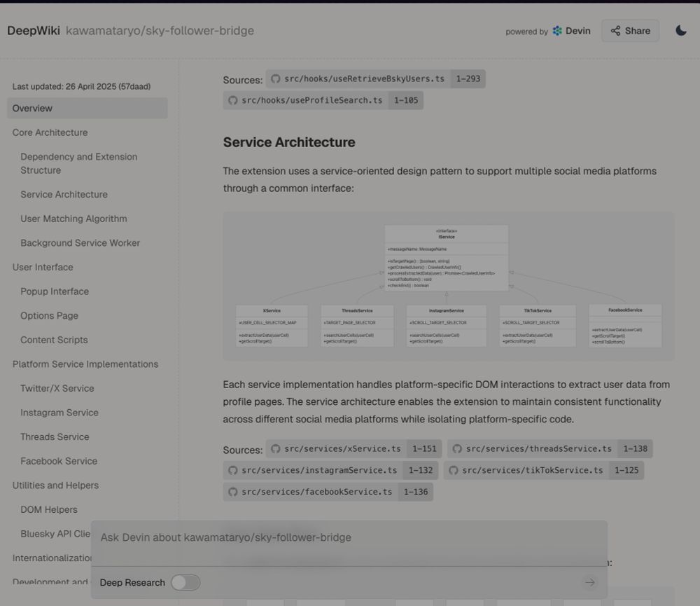Select Service Architecture in the sidebar
700x606 pixels.
click(64, 194)
